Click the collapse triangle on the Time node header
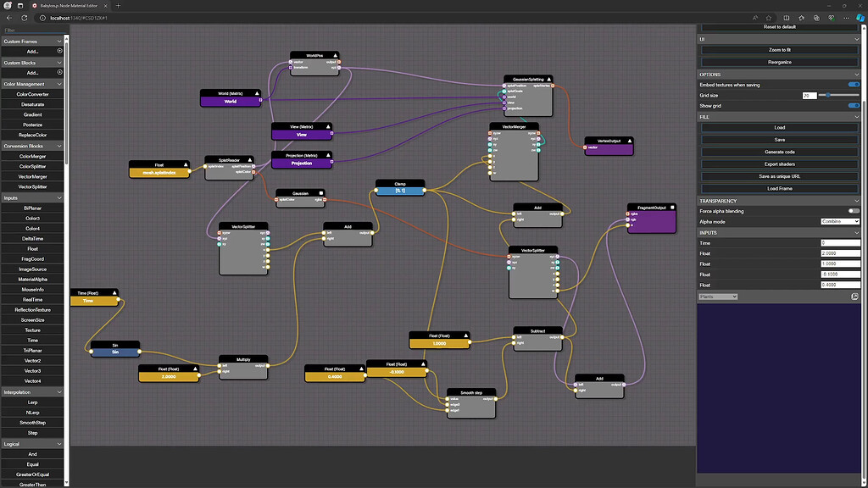Viewport: 868px width, 488px height. 114,293
